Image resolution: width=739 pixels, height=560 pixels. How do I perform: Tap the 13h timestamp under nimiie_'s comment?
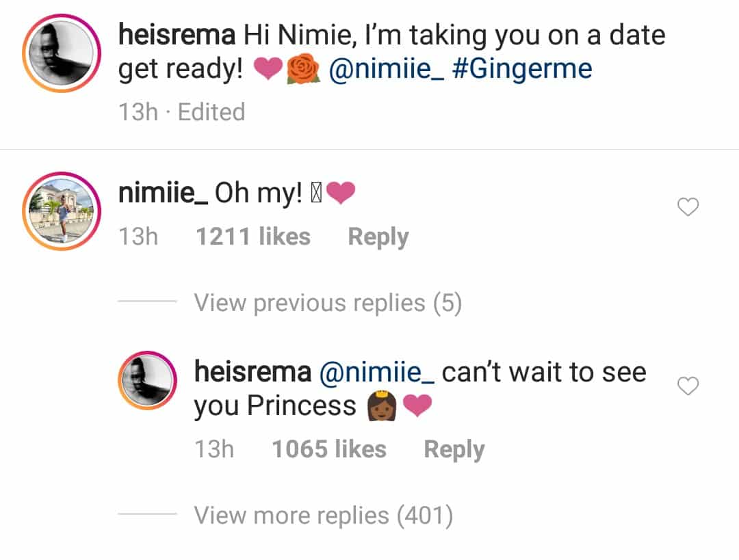pyautogui.click(x=138, y=237)
